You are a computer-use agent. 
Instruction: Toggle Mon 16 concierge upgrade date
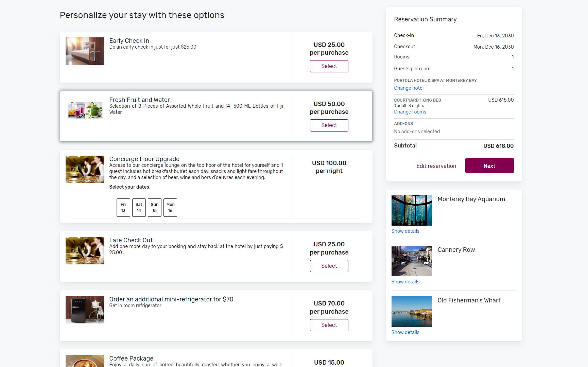coord(170,208)
